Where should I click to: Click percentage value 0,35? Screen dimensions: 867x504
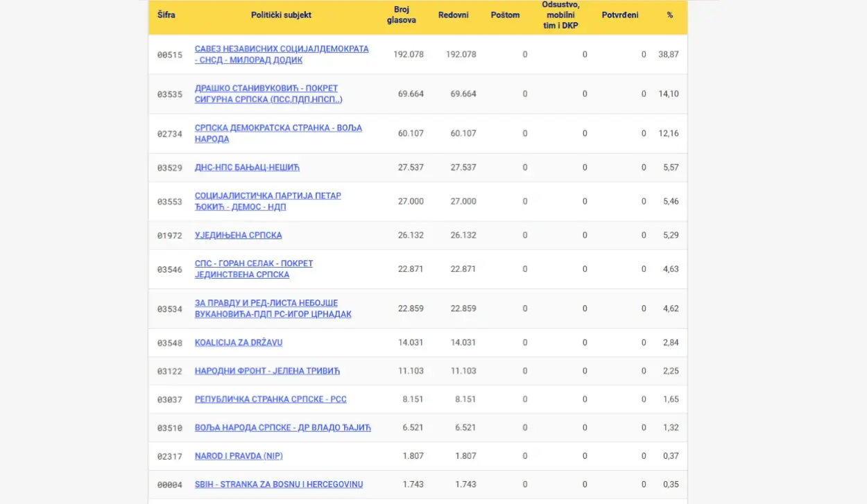[x=671, y=485]
